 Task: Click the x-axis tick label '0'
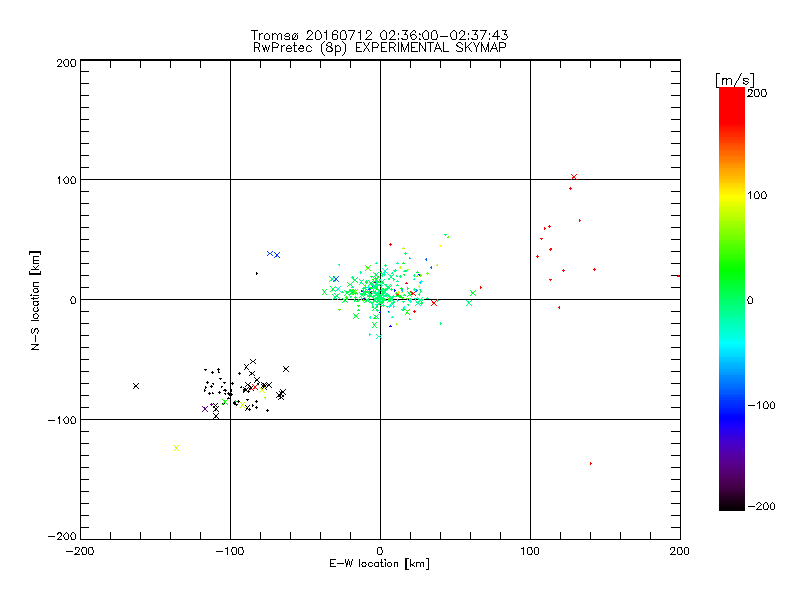pos(380,552)
